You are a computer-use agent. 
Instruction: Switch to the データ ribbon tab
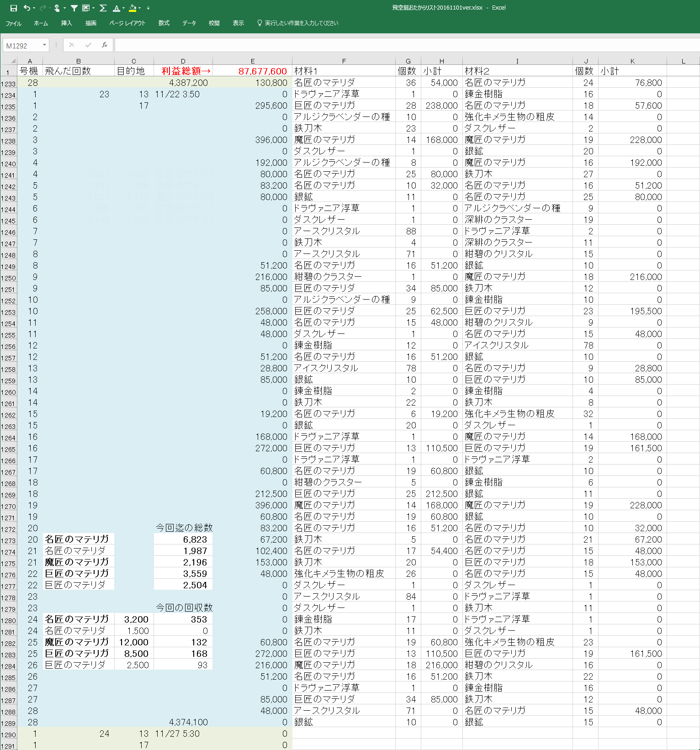tap(189, 23)
